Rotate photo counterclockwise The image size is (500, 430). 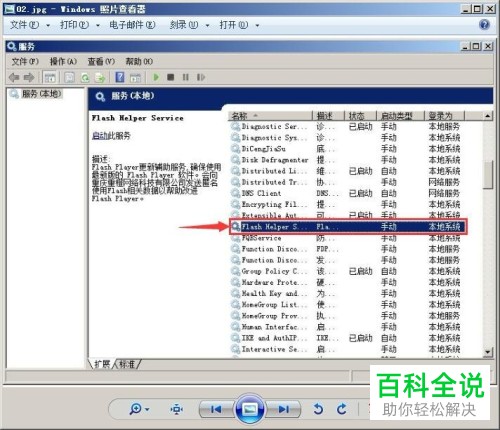tap(318, 409)
